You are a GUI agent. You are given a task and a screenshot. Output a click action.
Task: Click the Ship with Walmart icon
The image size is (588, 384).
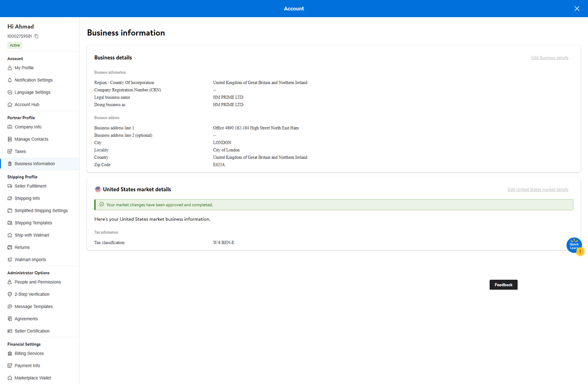10,235
